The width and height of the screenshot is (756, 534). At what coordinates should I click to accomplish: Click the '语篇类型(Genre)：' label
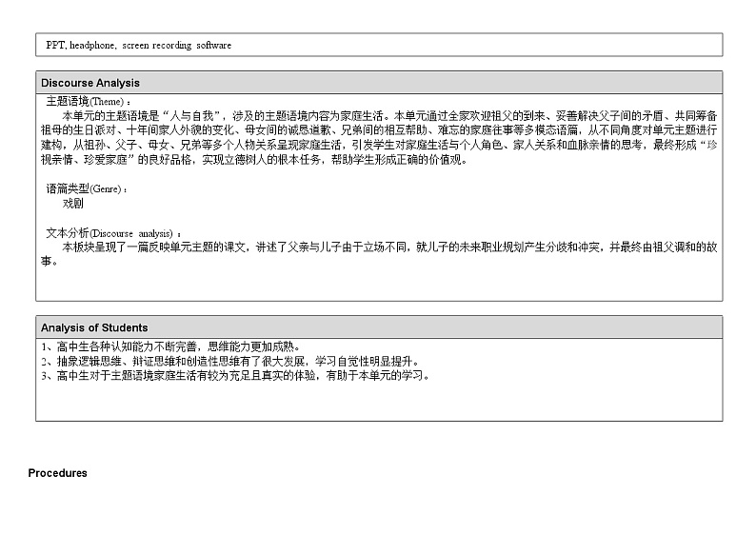click(87, 188)
